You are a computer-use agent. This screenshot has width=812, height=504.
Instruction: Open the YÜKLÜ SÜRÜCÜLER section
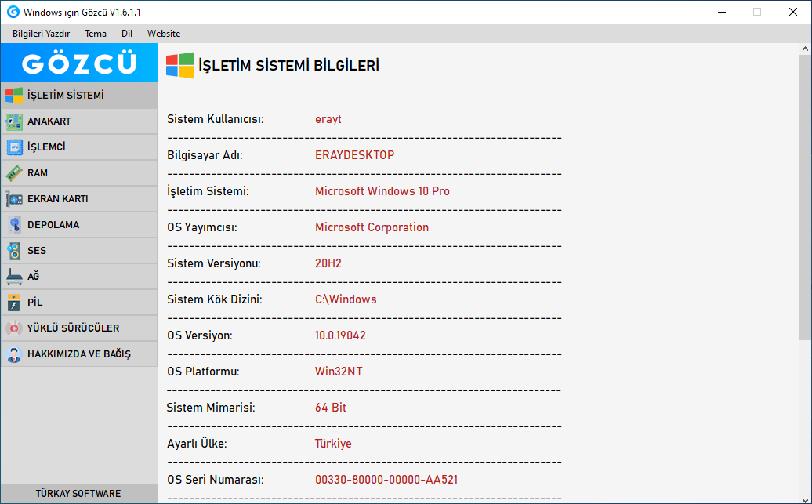click(x=78, y=328)
